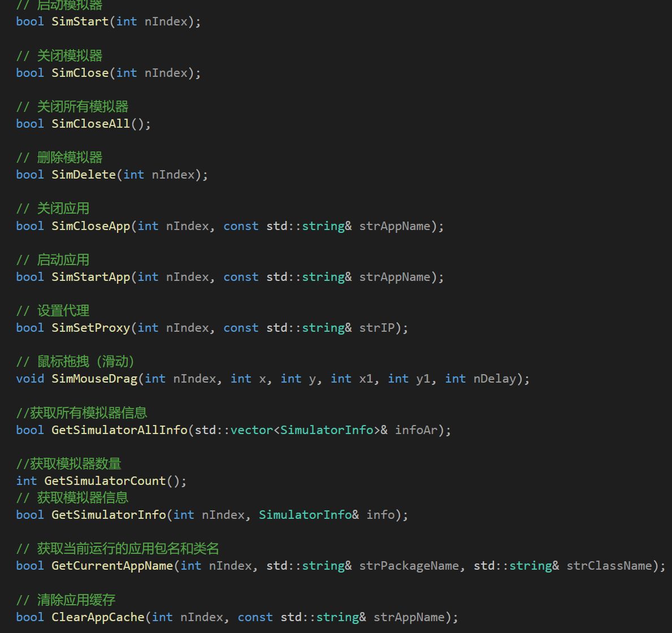Click the SimClose function name
Image resolution: width=672 pixels, height=633 pixels.
point(80,73)
